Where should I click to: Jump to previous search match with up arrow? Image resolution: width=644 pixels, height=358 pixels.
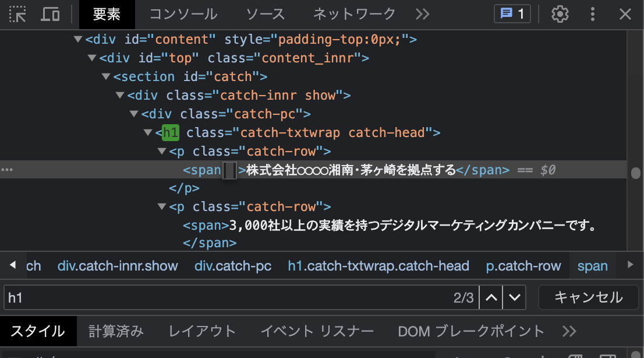click(490, 297)
